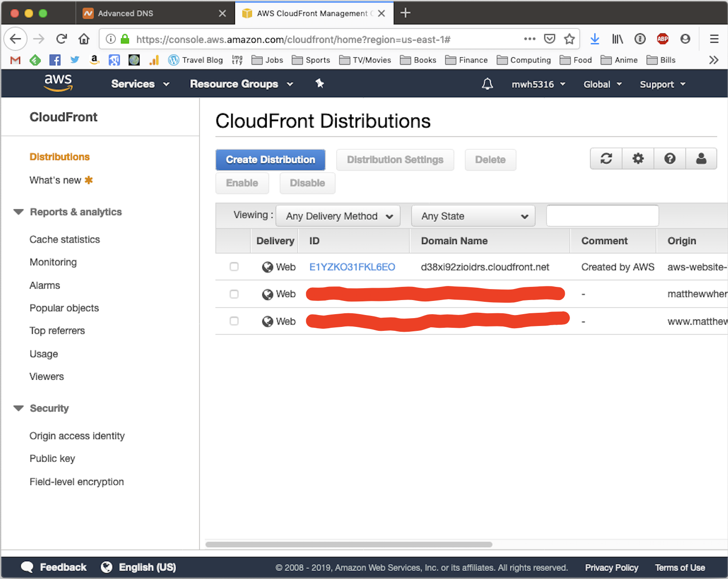
Task: Change language English (US) in footer
Action: pyautogui.click(x=139, y=567)
